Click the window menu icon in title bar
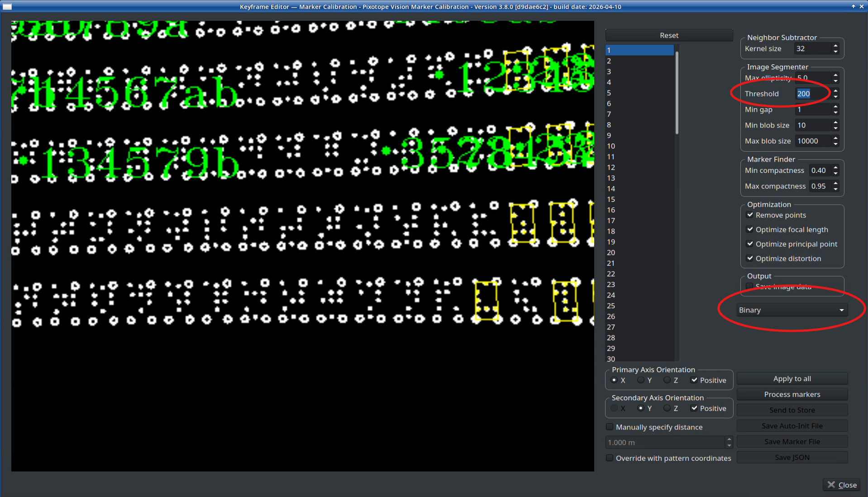Viewport: 868px width, 497px height. pos(7,6)
